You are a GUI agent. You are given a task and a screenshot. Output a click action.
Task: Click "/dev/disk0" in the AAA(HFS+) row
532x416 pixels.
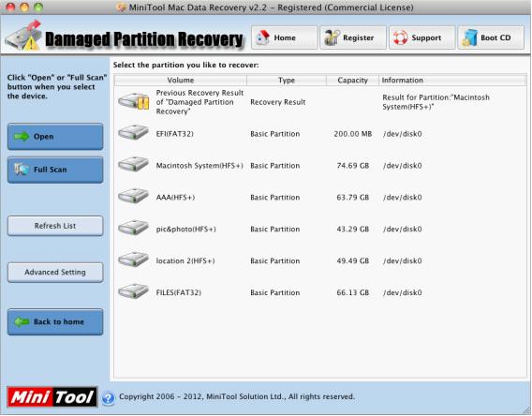(403, 198)
